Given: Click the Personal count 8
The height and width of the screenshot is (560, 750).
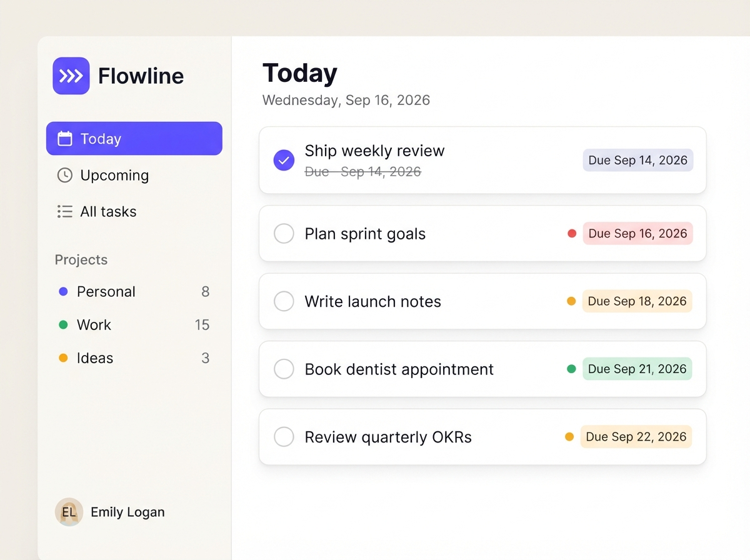Looking at the screenshot, I should pos(205,292).
